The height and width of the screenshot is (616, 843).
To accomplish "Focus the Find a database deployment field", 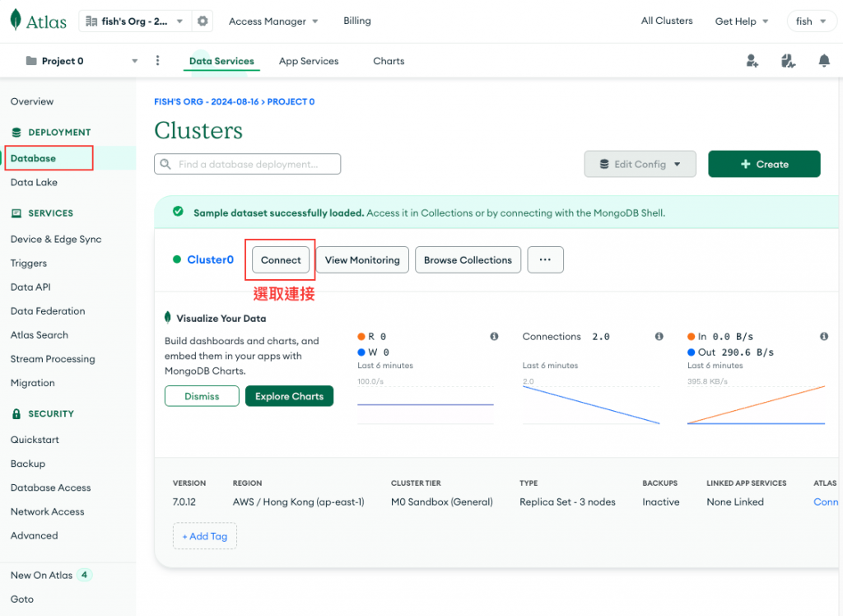I will pos(247,164).
